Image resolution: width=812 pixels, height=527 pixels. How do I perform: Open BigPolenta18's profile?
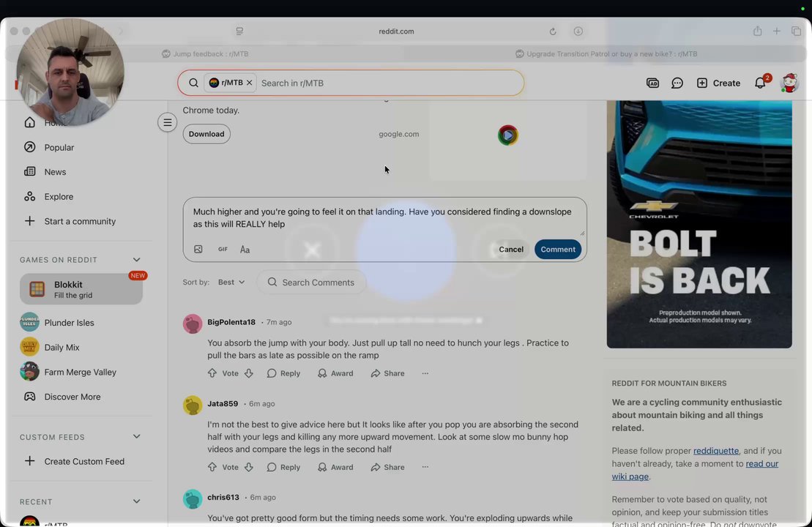[x=231, y=322]
